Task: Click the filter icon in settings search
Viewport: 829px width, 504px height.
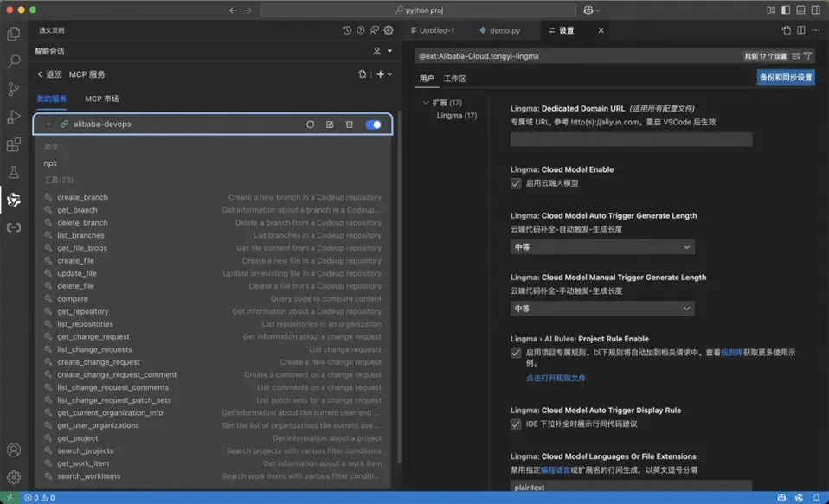Action: [808, 56]
